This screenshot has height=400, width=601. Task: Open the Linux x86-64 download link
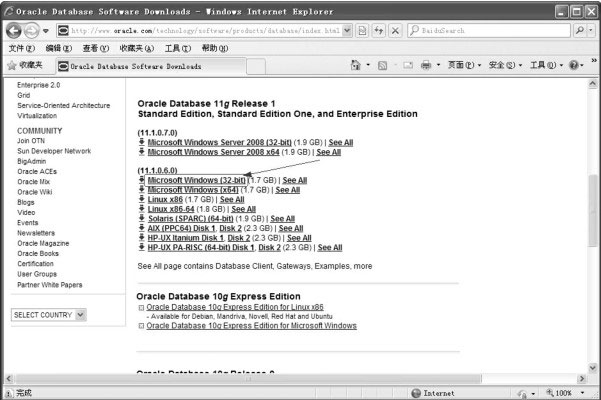171,209
